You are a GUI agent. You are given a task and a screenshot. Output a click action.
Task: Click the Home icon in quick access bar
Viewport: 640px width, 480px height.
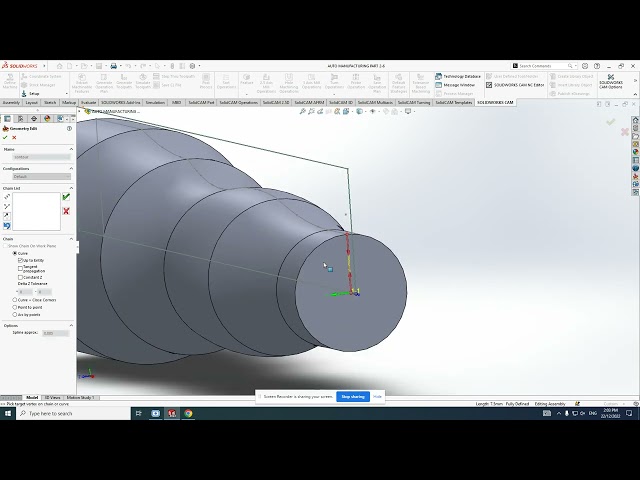pyautogui.click(x=60, y=66)
